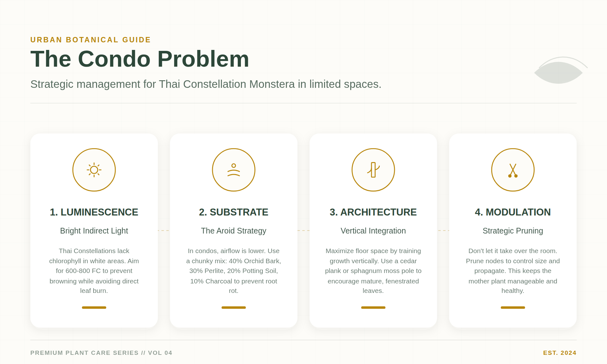The image size is (607, 364).
Task: Click the dashed connector between Architecture and Modulation
Action: tap(443, 231)
